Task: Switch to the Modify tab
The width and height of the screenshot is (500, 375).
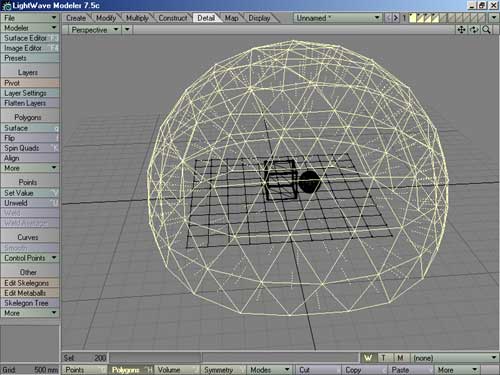Action: [x=106, y=18]
